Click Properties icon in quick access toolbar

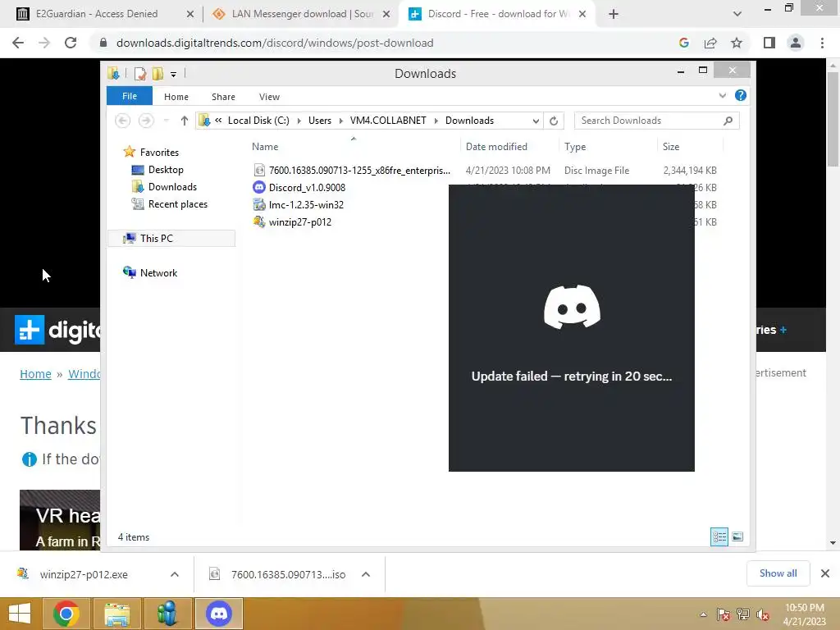click(139, 73)
